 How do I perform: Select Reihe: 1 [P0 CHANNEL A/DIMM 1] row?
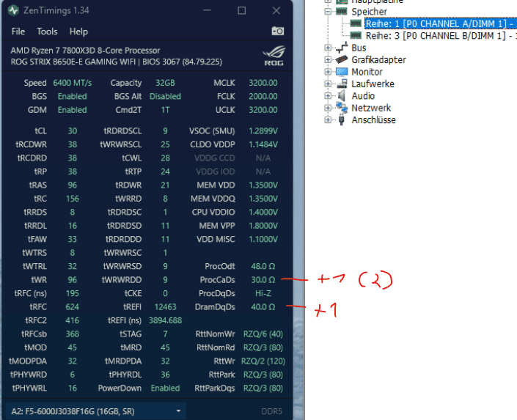(441, 23)
